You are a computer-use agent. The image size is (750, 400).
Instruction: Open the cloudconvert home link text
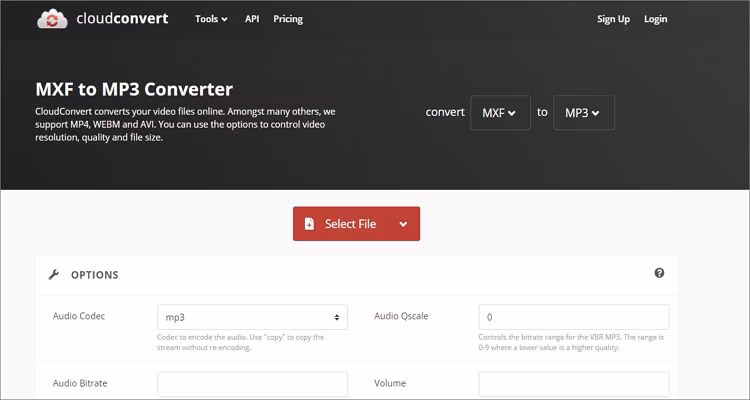click(x=122, y=19)
